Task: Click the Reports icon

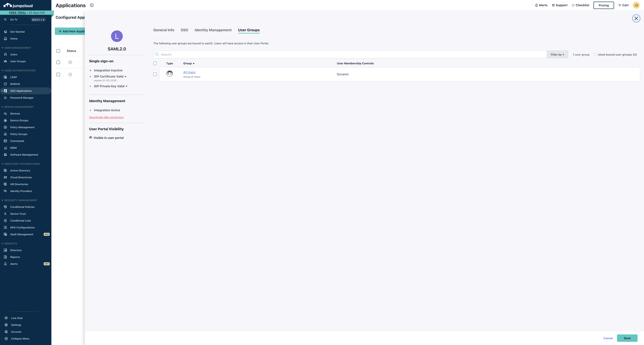Action: [x=5, y=257]
